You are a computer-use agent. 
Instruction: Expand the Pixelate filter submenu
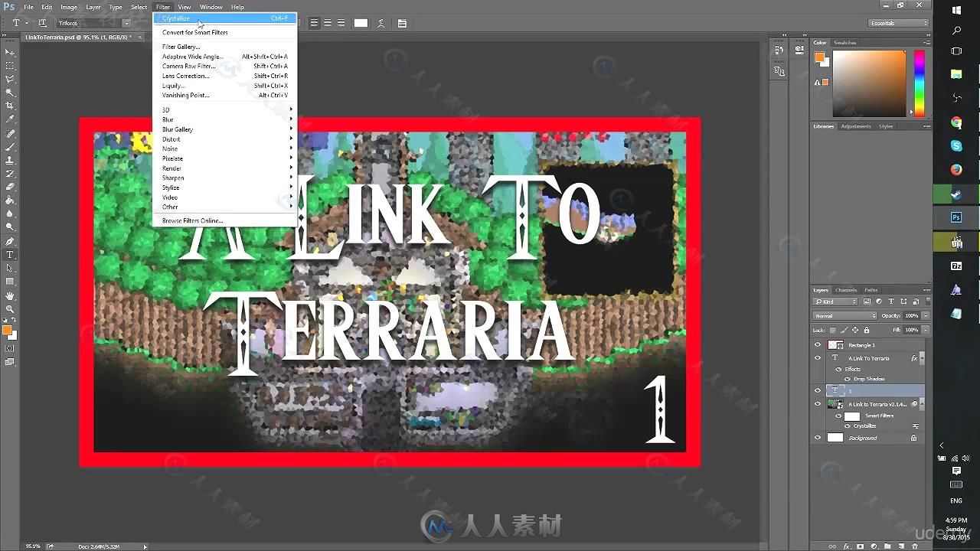coord(226,158)
